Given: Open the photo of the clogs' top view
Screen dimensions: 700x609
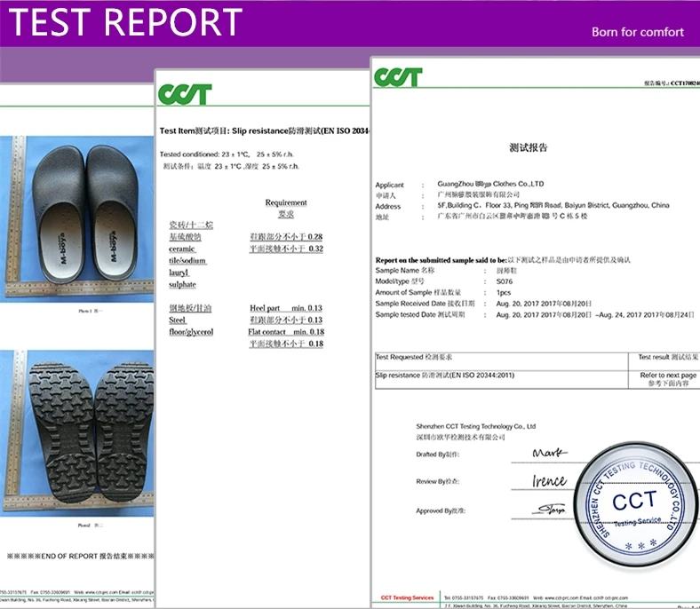Looking at the screenshot, I should [76, 219].
